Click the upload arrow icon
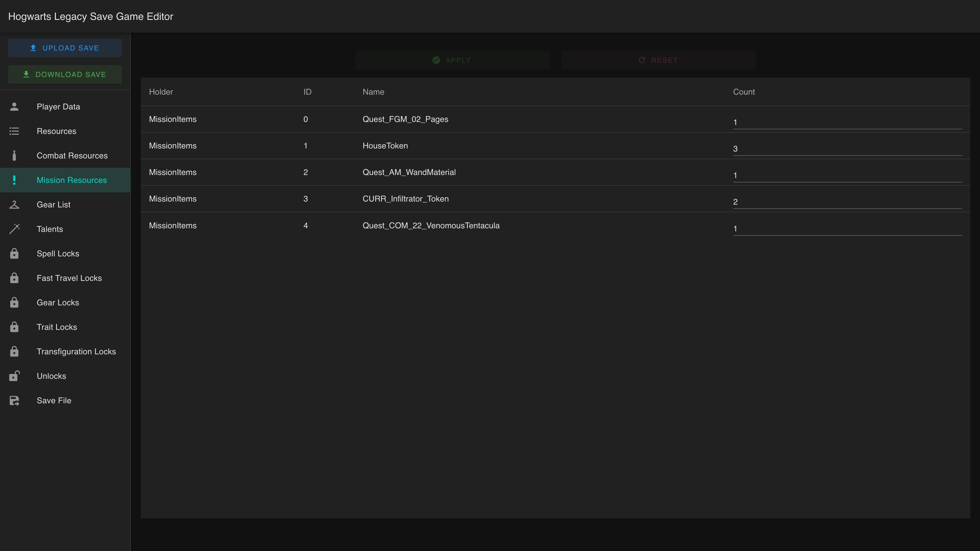980x551 pixels. pyautogui.click(x=33, y=48)
